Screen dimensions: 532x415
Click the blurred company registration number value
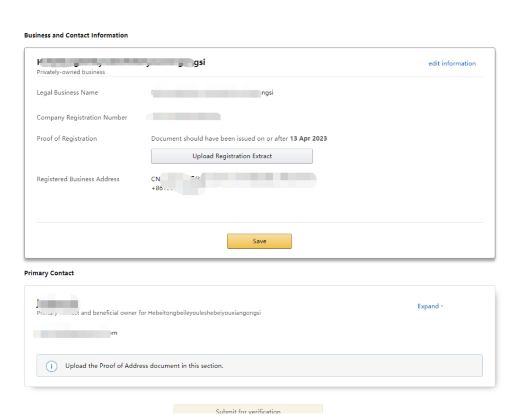click(x=184, y=117)
